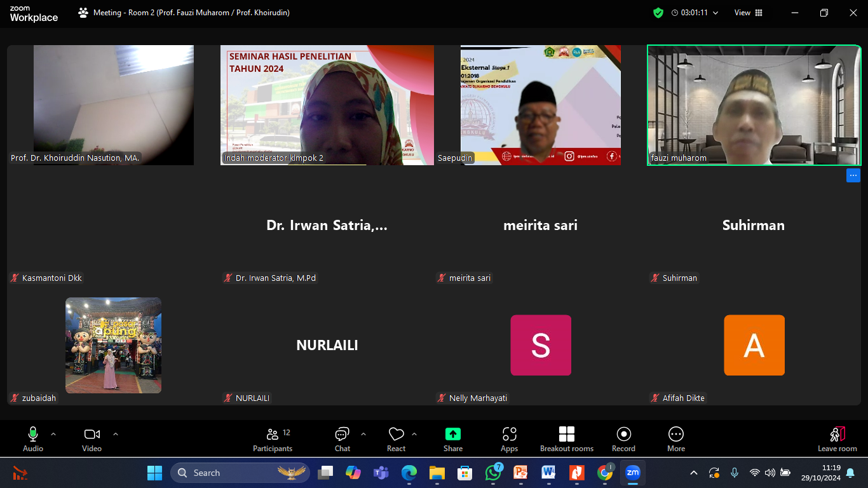This screenshot has height=488, width=868.
Task: Toggle camera with Video button
Action: click(x=92, y=439)
